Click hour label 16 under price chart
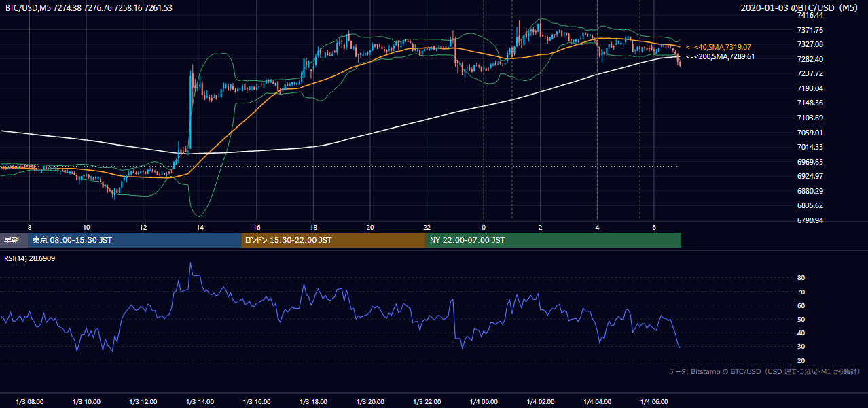The width and height of the screenshot is (868, 408). (256, 227)
